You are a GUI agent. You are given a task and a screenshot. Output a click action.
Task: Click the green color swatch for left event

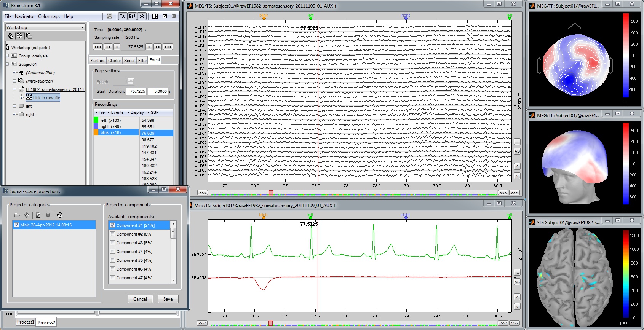96,120
